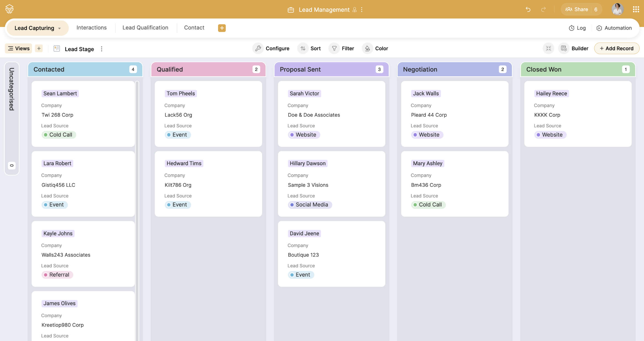Click the Undo arrow icon

[x=528, y=9]
